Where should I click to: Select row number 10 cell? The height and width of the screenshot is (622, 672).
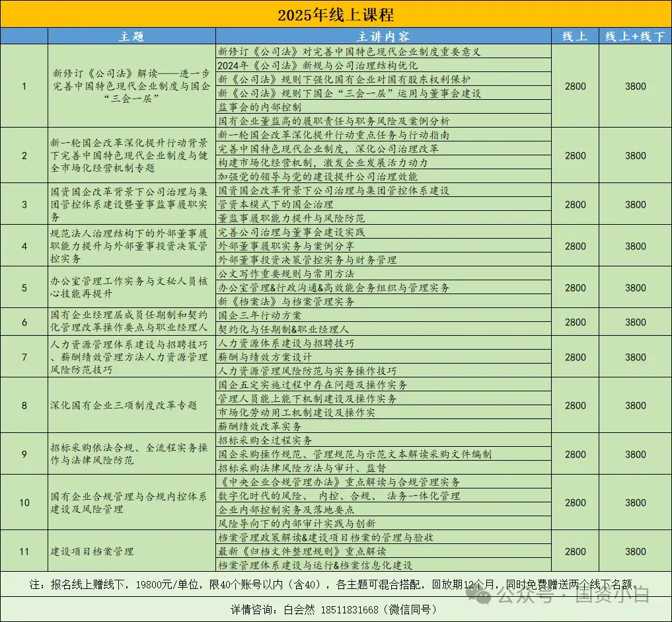24,502
